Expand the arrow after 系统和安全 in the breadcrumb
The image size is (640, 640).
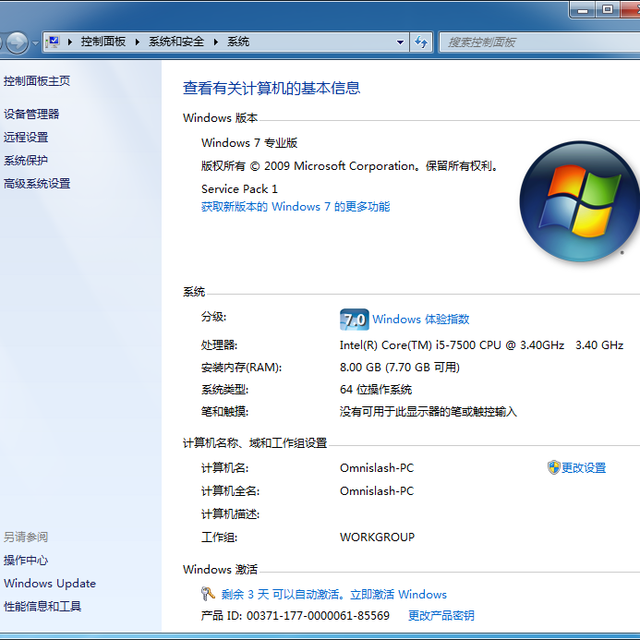tap(216, 42)
